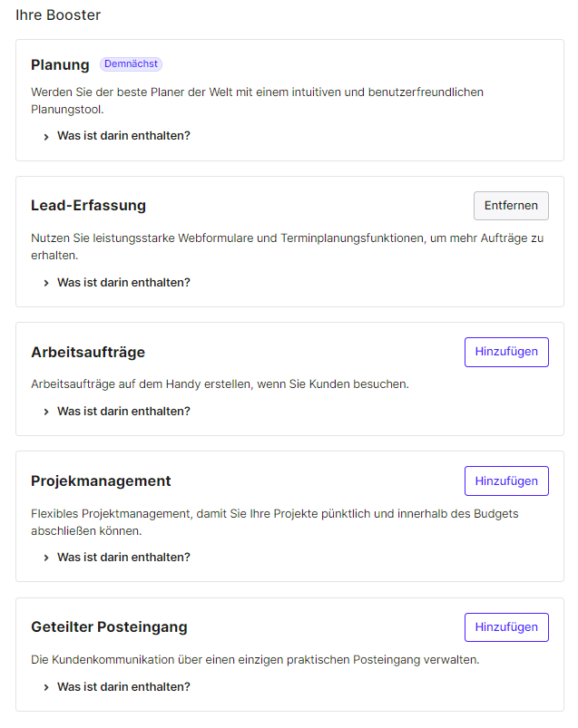The height and width of the screenshot is (728, 578).
Task: Add the Arbeitsaufträge booster with Hinzufügen
Action: click(506, 352)
